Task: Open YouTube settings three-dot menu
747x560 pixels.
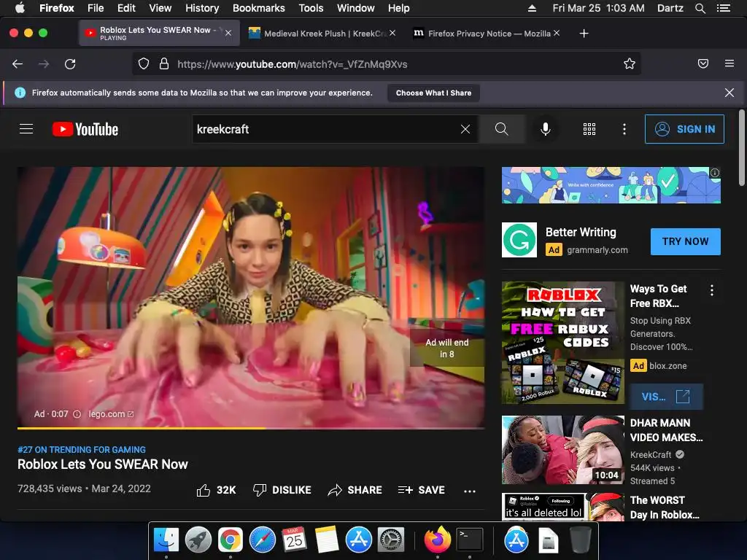Action: (624, 129)
